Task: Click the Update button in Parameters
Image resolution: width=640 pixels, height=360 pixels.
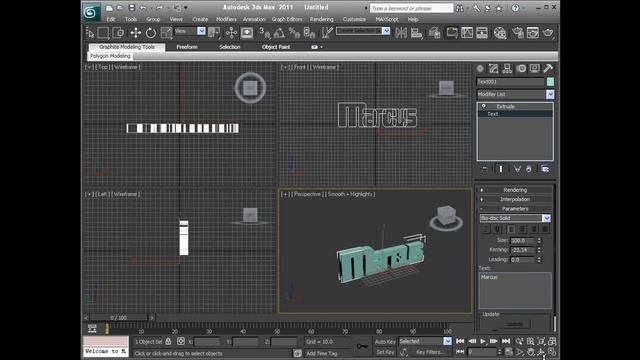Action: coord(514,324)
